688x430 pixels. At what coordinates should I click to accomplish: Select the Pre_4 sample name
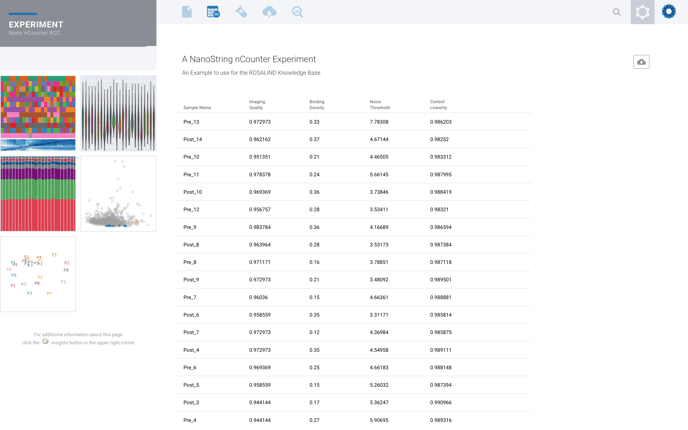(190, 420)
